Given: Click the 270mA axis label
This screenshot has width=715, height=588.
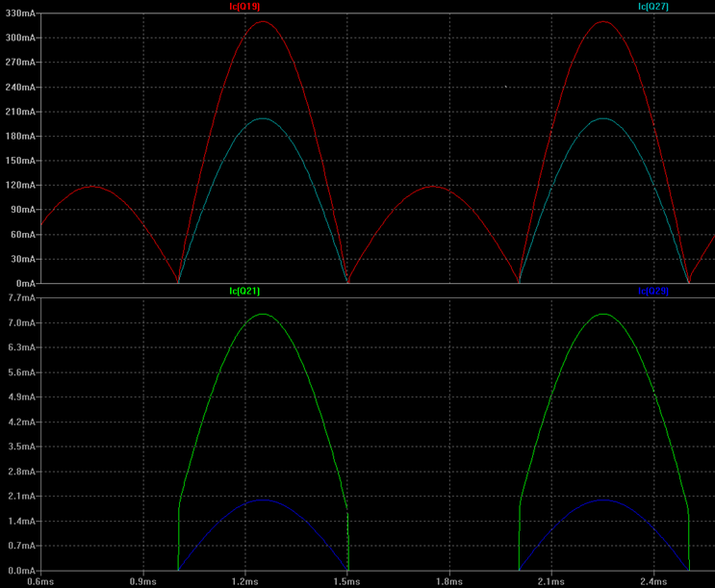Looking at the screenshot, I should point(20,62).
